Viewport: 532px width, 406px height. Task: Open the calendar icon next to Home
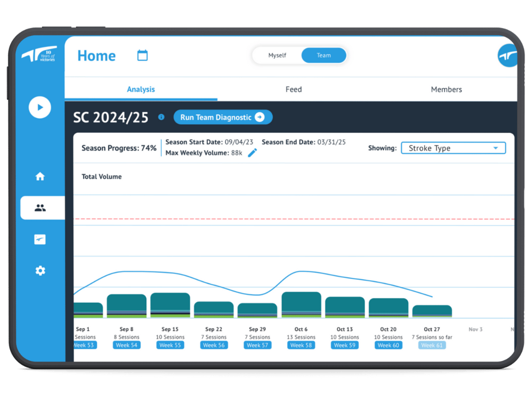[x=142, y=55]
